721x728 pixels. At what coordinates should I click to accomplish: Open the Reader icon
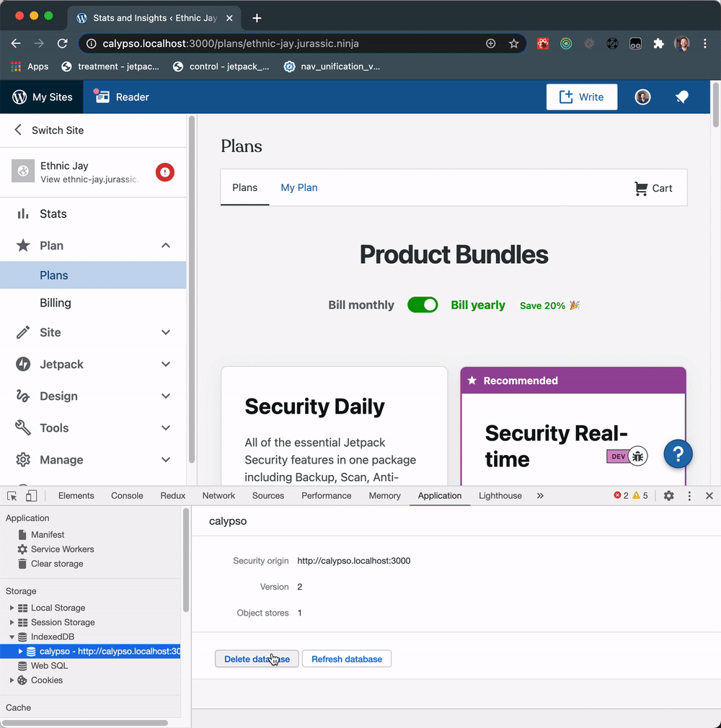[x=102, y=97]
